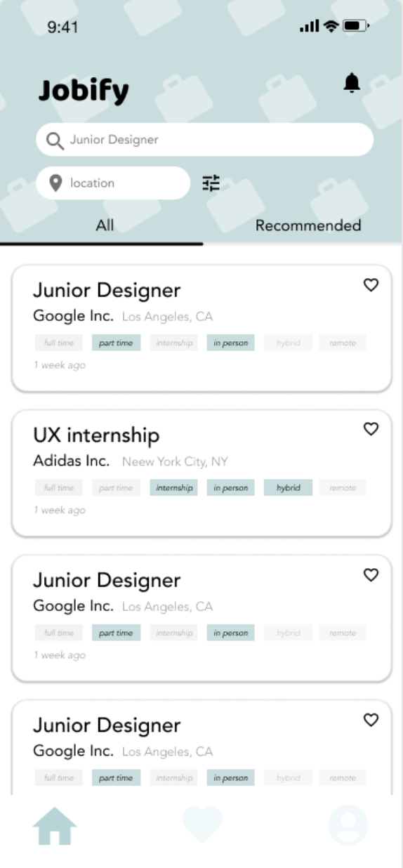Tap the hybrid tag on Adidas listing

(288, 487)
